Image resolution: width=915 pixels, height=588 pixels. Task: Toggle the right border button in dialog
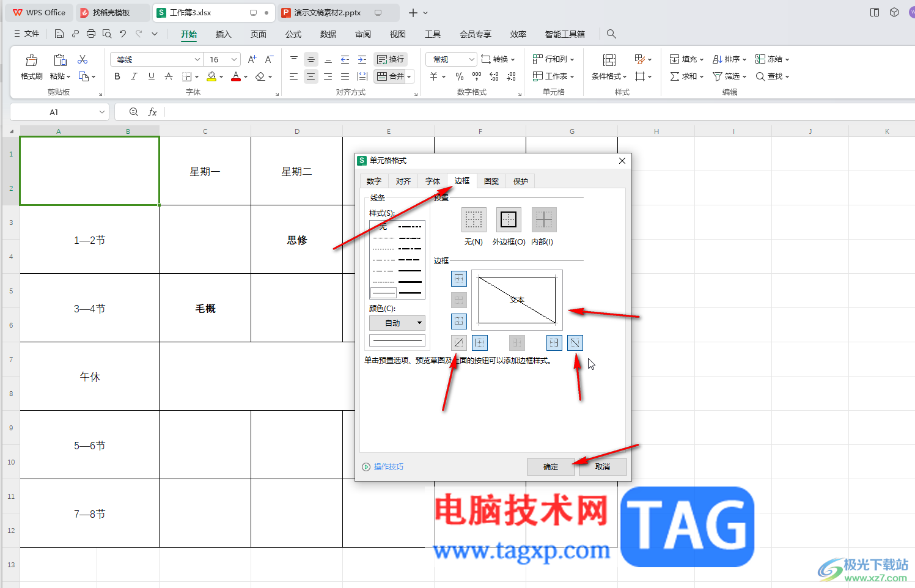[554, 343]
